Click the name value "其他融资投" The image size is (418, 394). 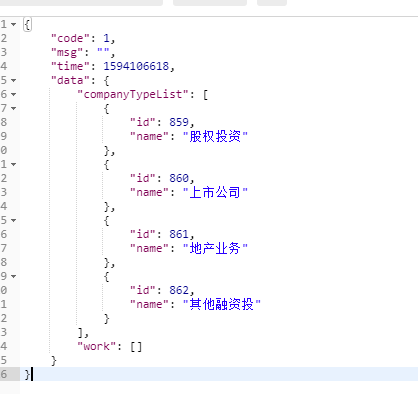pos(222,304)
